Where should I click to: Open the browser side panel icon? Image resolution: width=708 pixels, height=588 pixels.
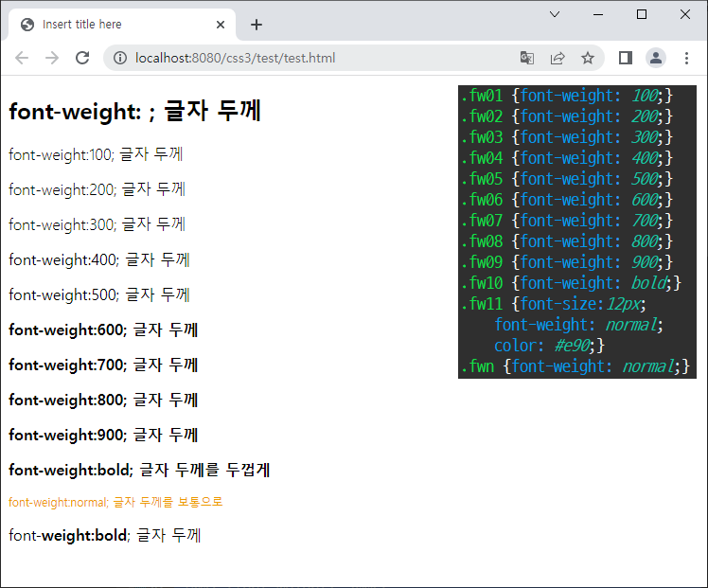tap(626, 58)
